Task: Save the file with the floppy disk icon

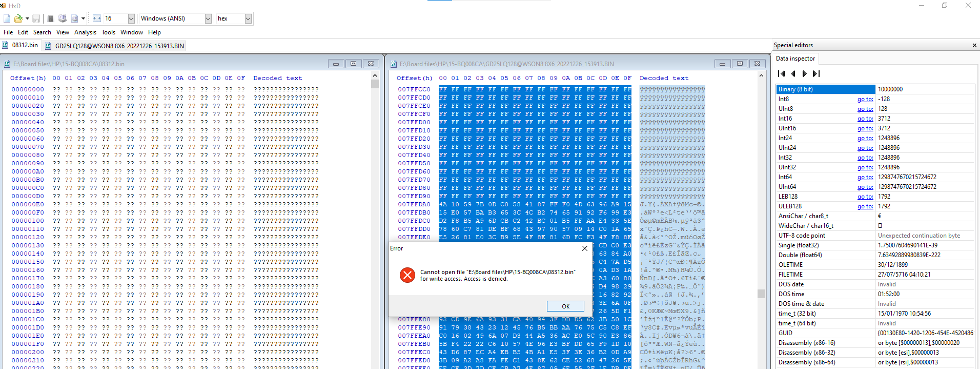Action: [36, 18]
